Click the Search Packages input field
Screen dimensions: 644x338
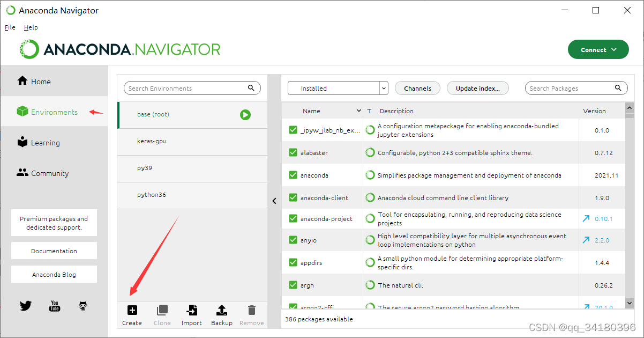(576, 88)
